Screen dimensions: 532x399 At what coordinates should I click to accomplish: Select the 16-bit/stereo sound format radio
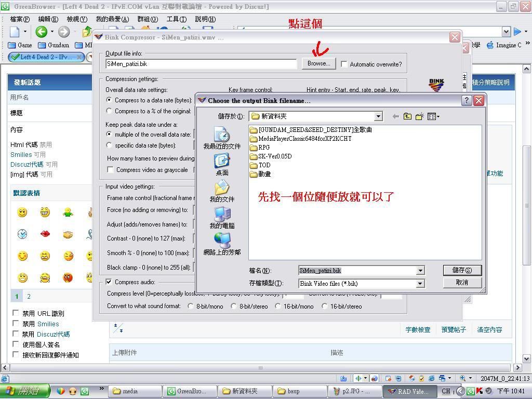(325, 306)
